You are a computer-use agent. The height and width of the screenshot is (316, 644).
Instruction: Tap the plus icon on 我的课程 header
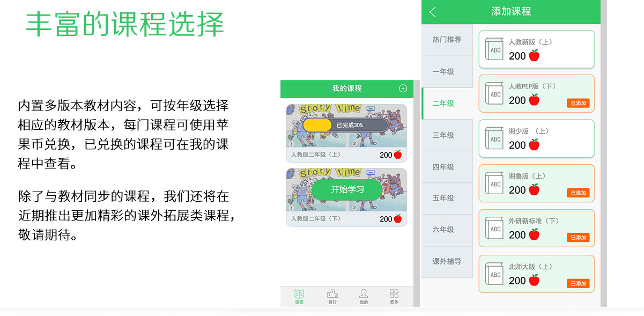coord(404,89)
